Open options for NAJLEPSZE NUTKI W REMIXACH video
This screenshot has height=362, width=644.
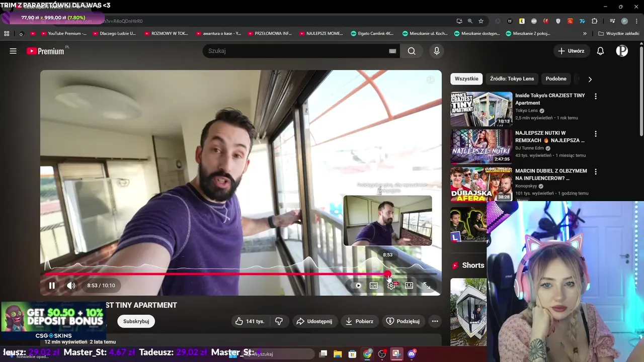(596, 134)
